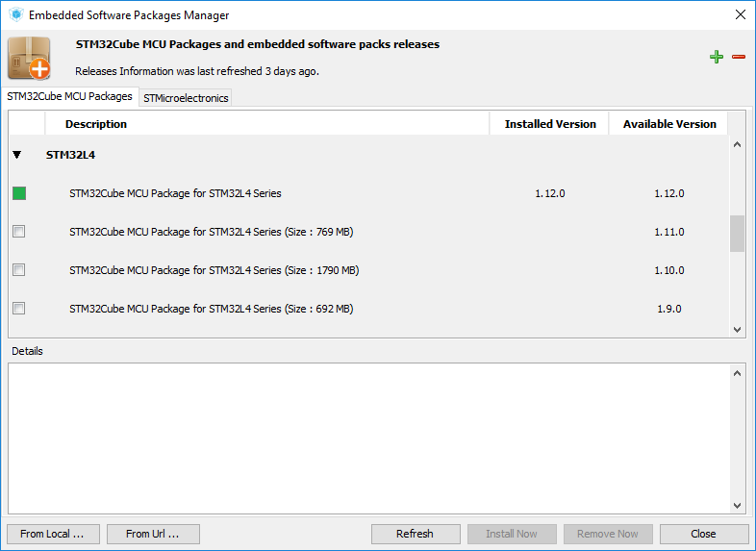Toggle the green installed checkbox for version 1.12.0

tap(19, 193)
